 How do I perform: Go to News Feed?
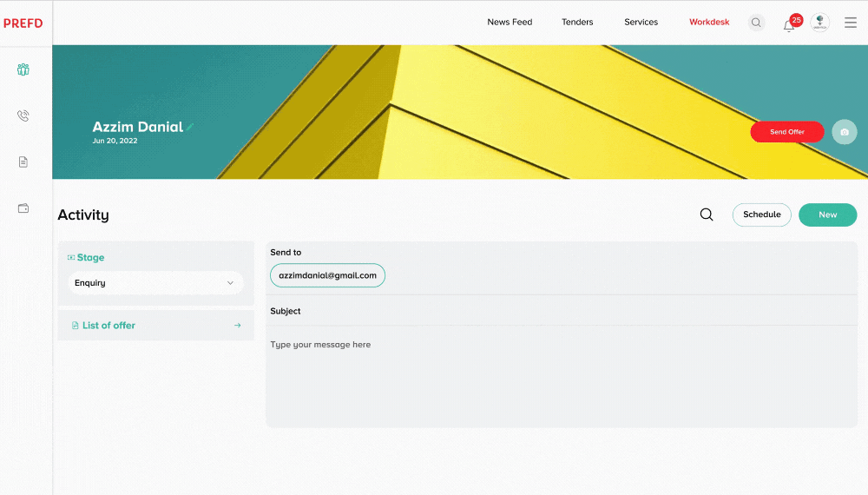tap(510, 23)
